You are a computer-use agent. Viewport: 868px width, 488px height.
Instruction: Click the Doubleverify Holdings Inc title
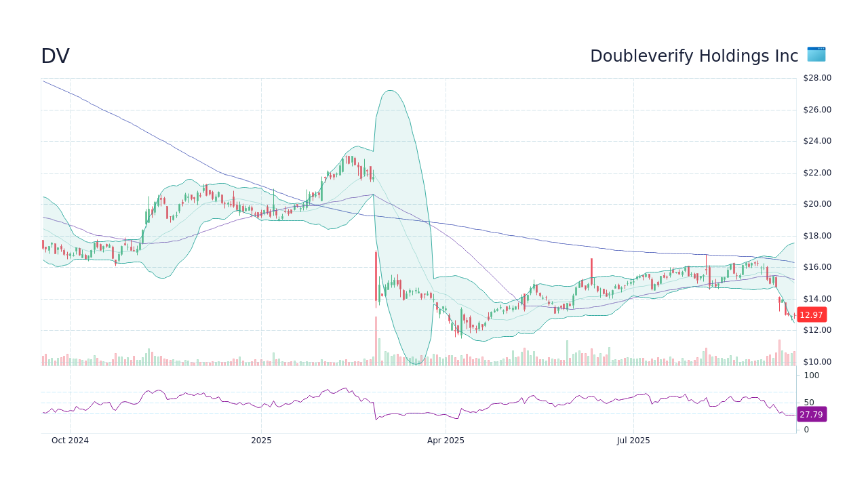(x=694, y=56)
